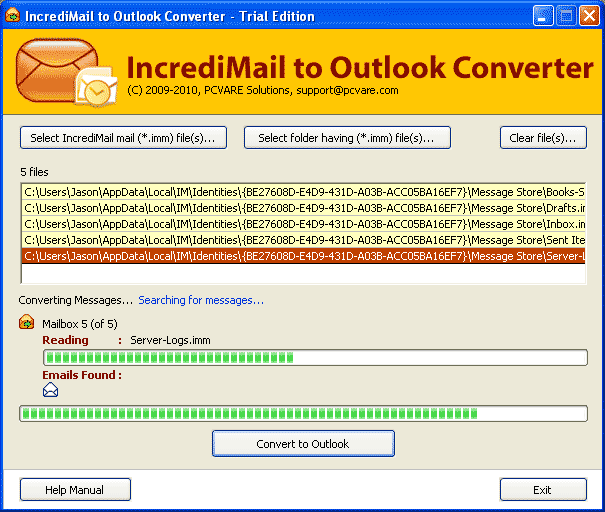Select the Books-S message store row

point(304,192)
